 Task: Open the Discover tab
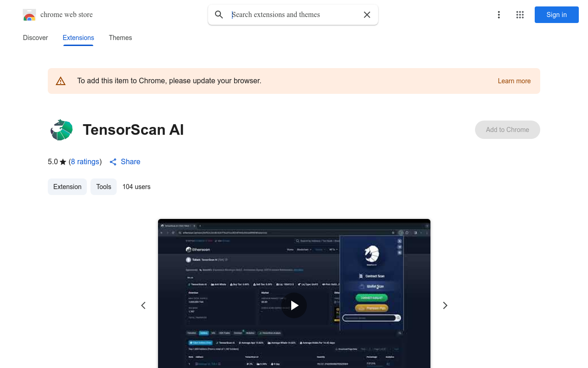pos(35,38)
